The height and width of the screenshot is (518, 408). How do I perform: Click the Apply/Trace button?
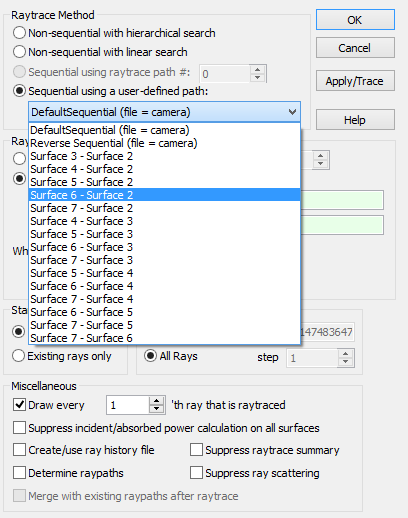tap(355, 81)
